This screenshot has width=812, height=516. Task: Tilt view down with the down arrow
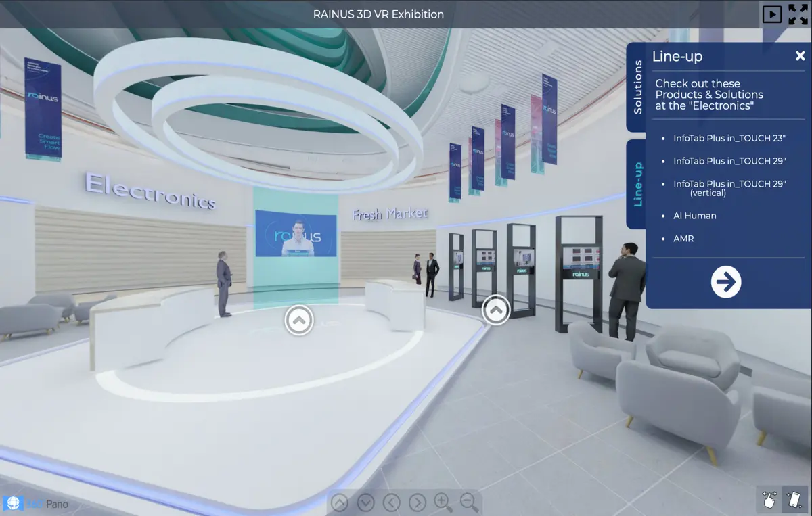click(x=365, y=502)
